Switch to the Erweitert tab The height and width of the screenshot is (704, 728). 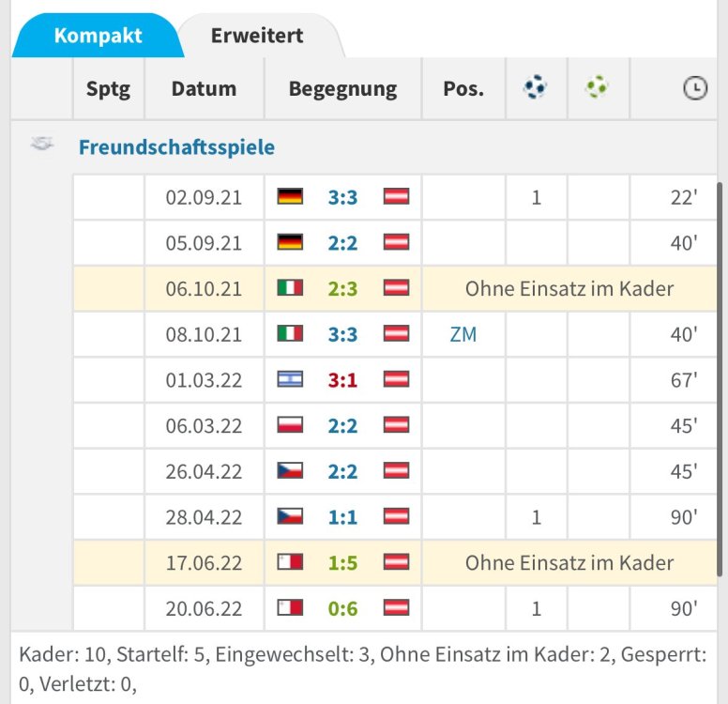coord(256,36)
